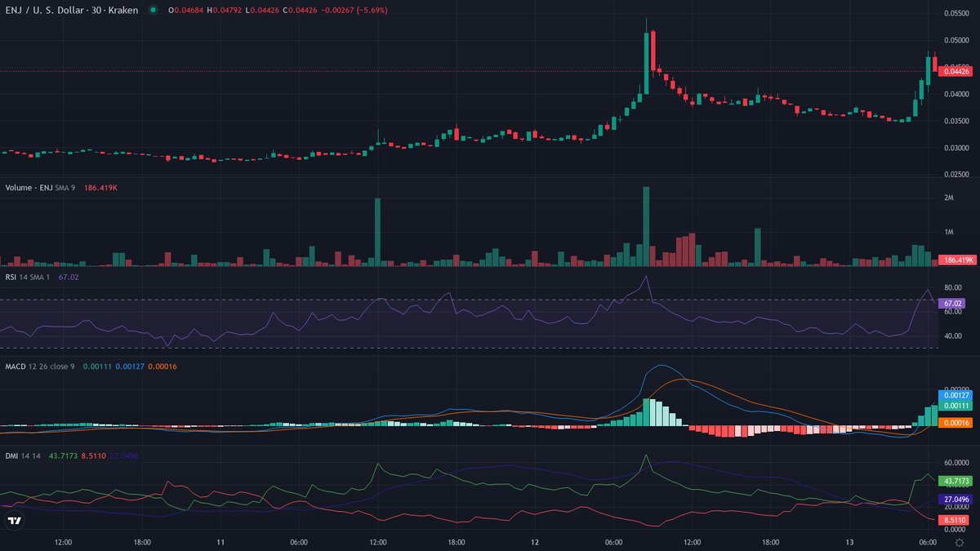Click the DMI 0.0000 axis label
Screen dimensions: 980x551
tap(955, 530)
